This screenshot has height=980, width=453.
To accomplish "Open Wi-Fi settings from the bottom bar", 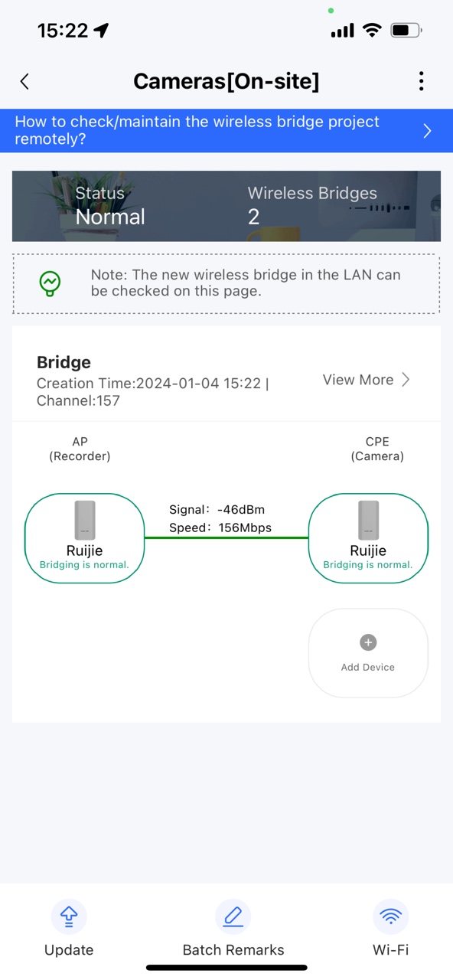I will click(390, 927).
